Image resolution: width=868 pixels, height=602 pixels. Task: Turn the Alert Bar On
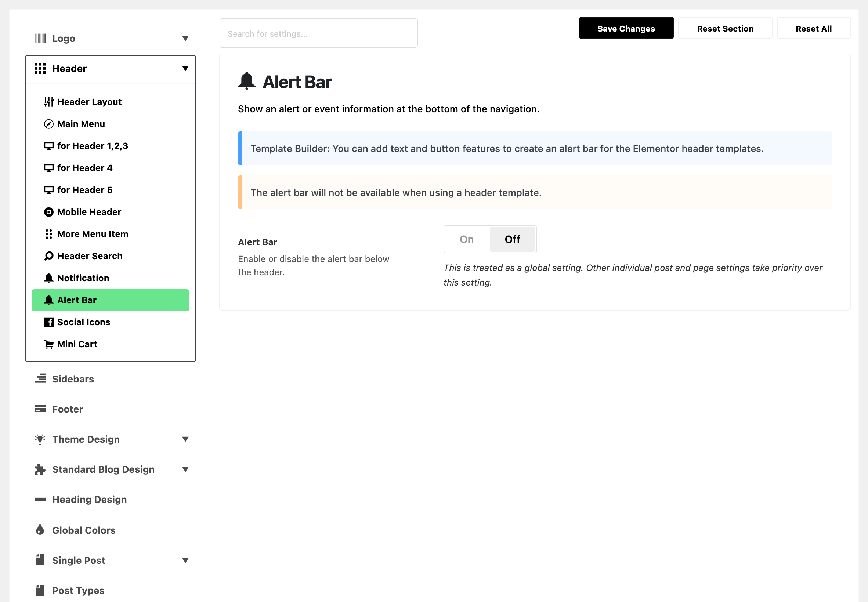tap(467, 240)
